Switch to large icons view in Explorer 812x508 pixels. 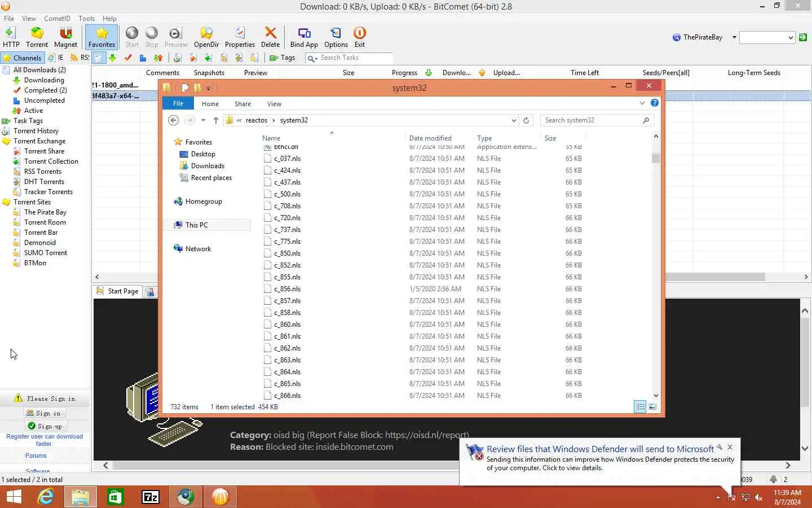652,406
